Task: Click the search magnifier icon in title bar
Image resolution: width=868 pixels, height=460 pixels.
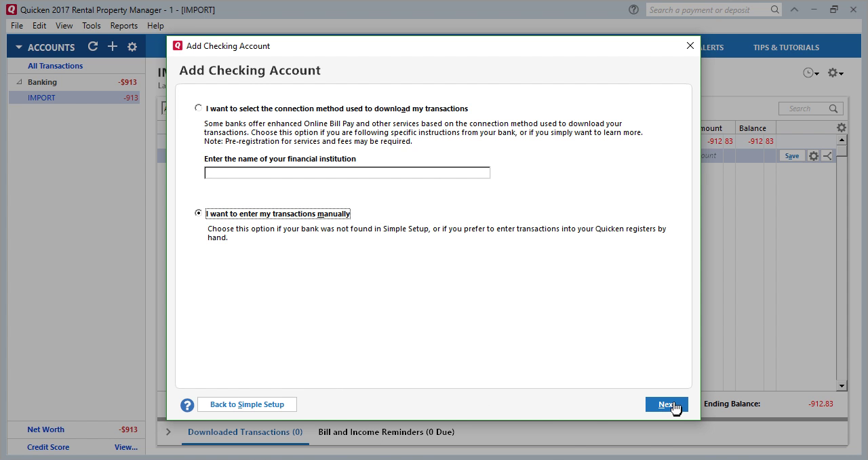Action: pos(775,9)
